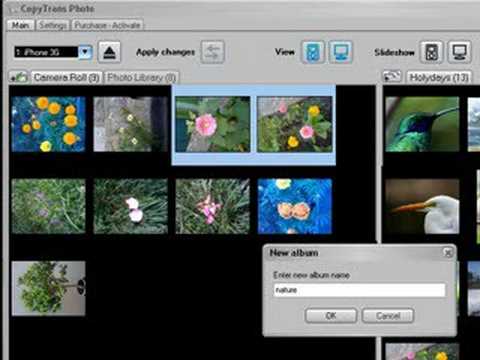Switch to the device view icon
The height and width of the screenshot is (360, 480).
[x=313, y=52]
